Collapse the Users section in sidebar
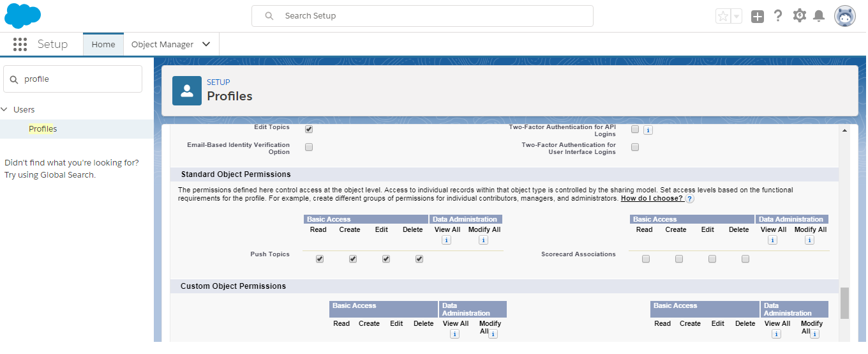The image size is (868, 354). coord(4,110)
